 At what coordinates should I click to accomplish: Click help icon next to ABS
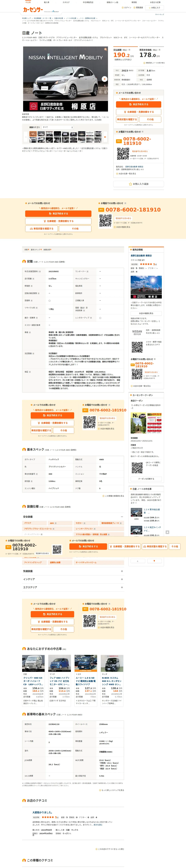tap(56, 523)
